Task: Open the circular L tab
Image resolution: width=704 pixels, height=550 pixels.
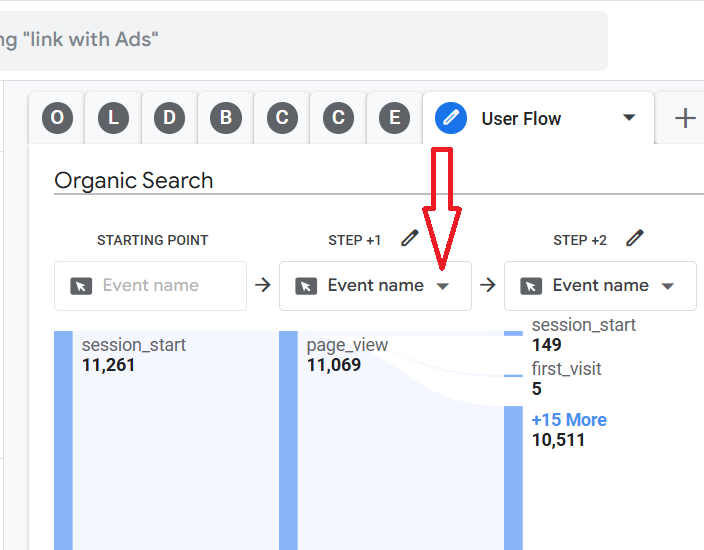Action: coord(113,118)
